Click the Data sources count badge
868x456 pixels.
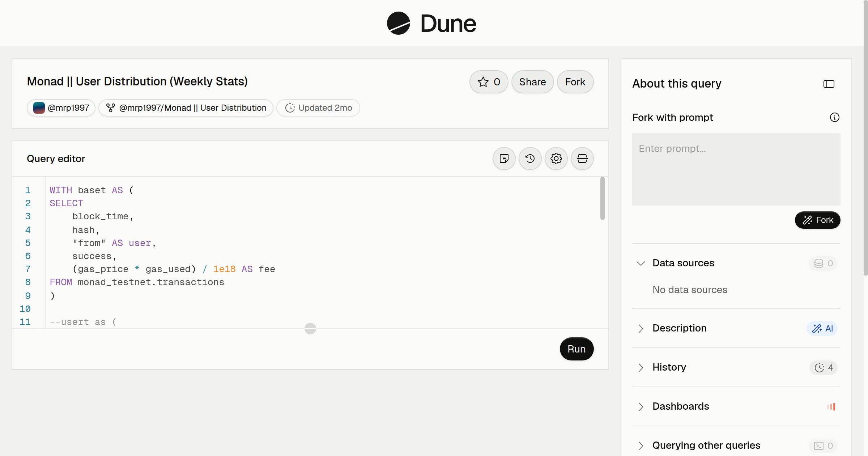pos(823,263)
